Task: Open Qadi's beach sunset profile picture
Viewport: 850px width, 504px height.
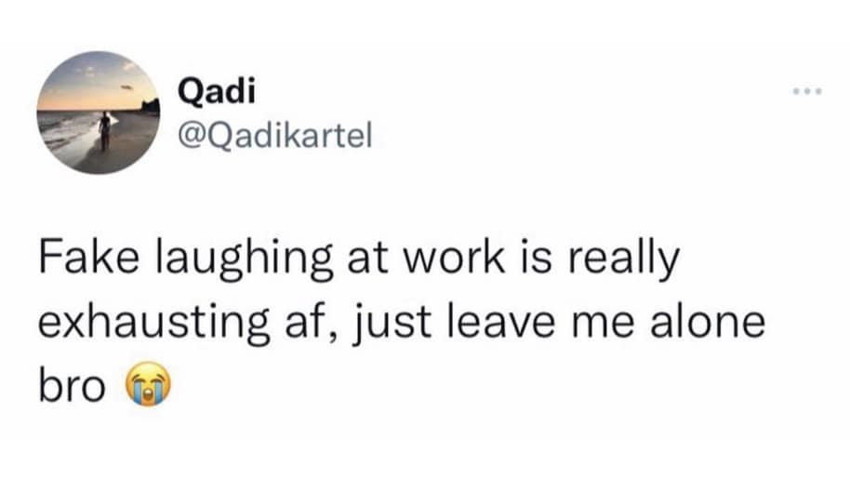Action: coord(100,113)
